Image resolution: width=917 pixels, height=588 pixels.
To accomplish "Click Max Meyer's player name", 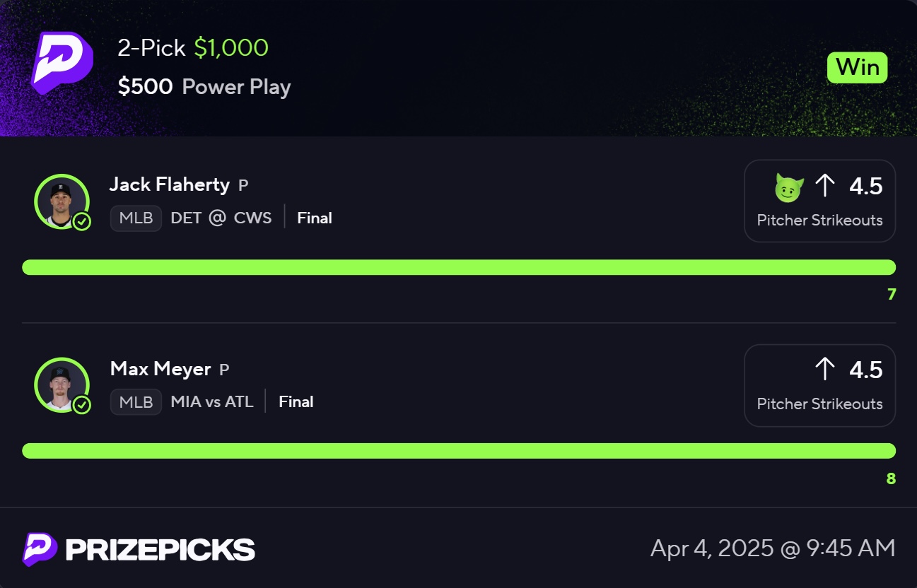I will click(160, 368).
